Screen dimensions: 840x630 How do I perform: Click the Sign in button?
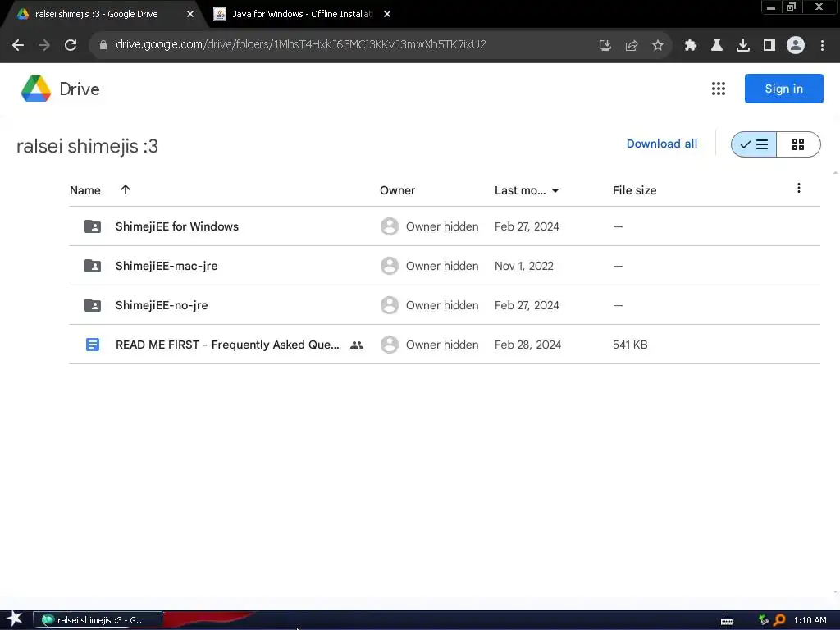[x=783, y=89]
